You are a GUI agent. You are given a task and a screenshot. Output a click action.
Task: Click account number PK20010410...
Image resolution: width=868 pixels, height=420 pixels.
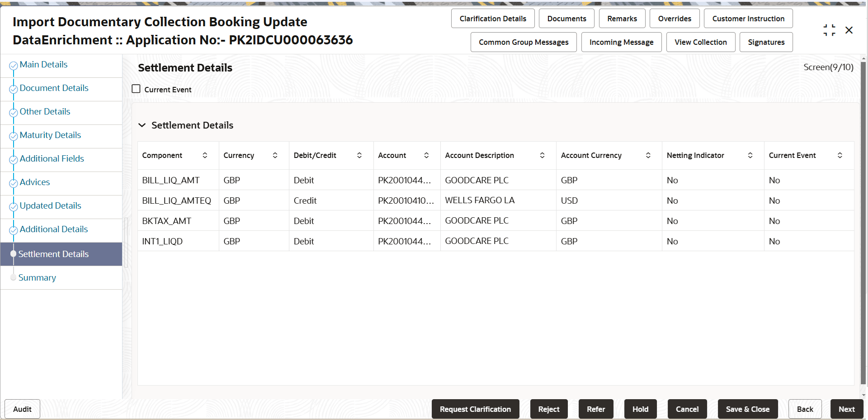click(406, 200)
